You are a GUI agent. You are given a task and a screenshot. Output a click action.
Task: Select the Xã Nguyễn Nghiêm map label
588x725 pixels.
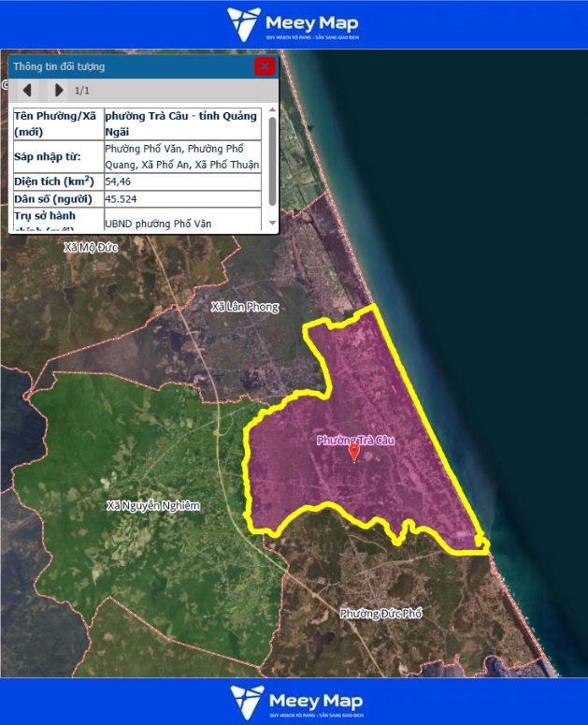tap(153, 505)
